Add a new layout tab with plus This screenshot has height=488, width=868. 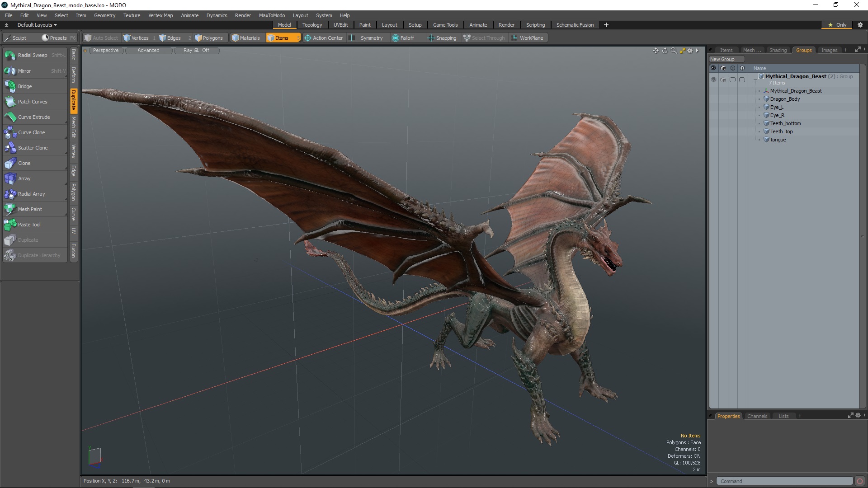click(606, 25)
